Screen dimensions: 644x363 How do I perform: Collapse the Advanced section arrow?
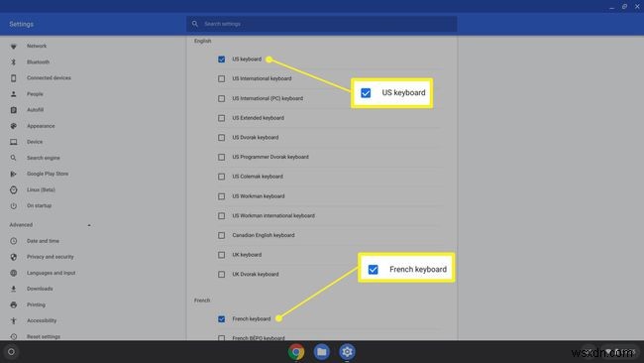tap(89, 225)
